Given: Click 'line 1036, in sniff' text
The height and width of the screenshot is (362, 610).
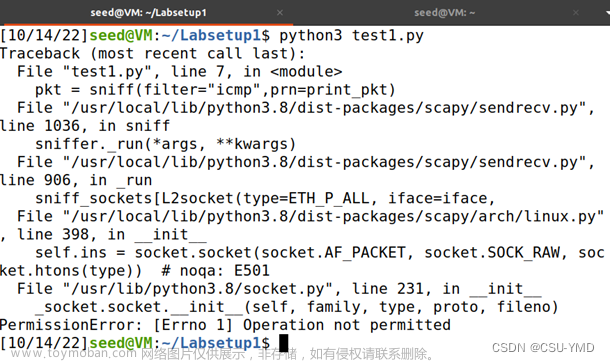Looking at the screenshot, I should point(85,126).
